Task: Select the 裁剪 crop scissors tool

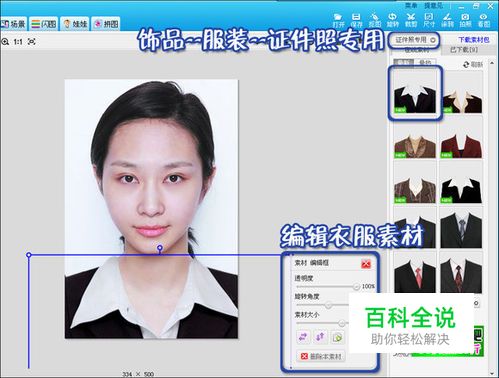Action: 411,20
